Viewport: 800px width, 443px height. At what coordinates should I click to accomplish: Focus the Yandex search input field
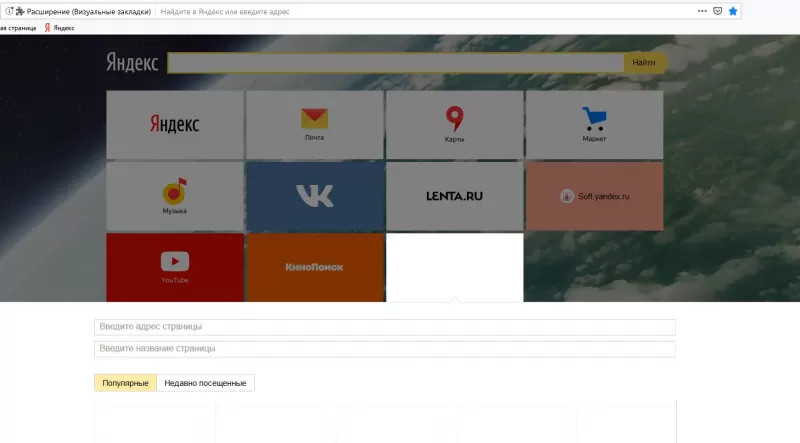pyautogui.click(x=395, y=63)
